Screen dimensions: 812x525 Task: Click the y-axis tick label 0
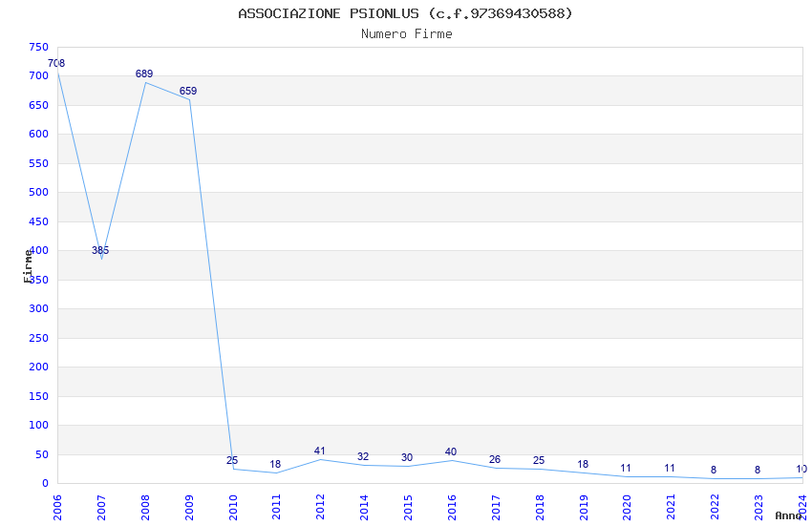[46, 484]
